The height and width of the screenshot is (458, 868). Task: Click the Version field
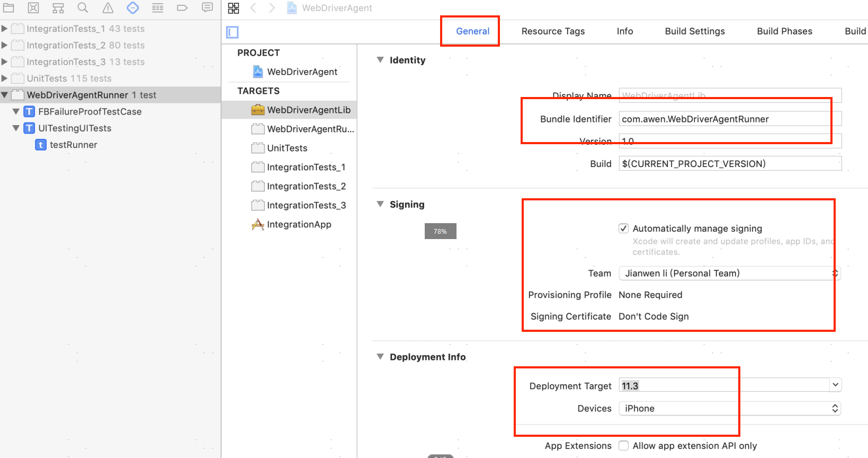tap(730, 141)
